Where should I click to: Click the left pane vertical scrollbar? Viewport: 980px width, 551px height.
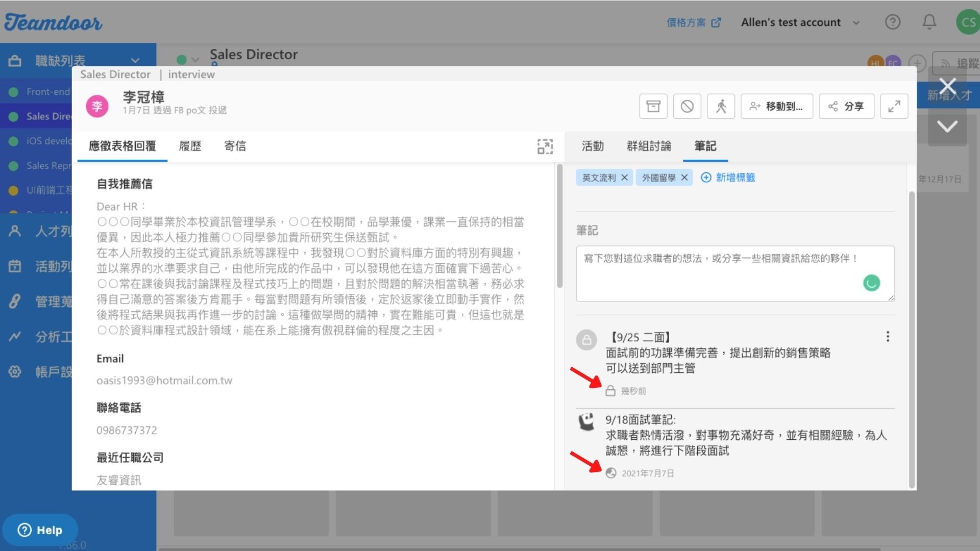click(559, 226)
